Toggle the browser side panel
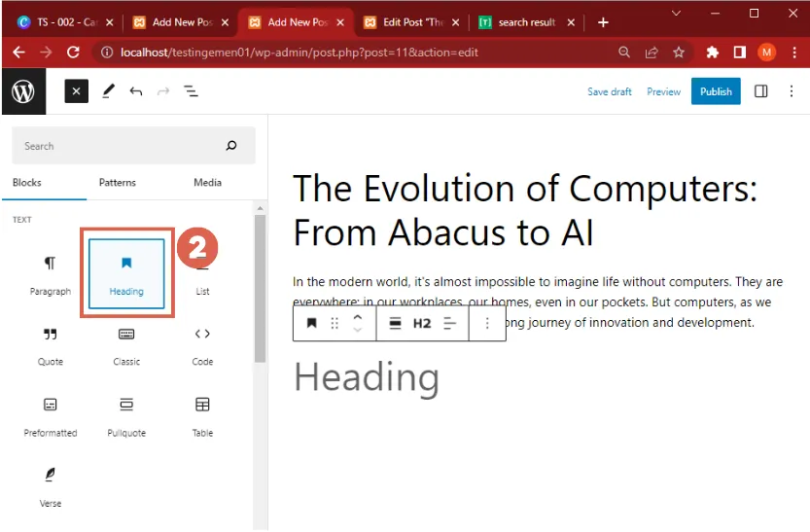 tap(740, 53)
